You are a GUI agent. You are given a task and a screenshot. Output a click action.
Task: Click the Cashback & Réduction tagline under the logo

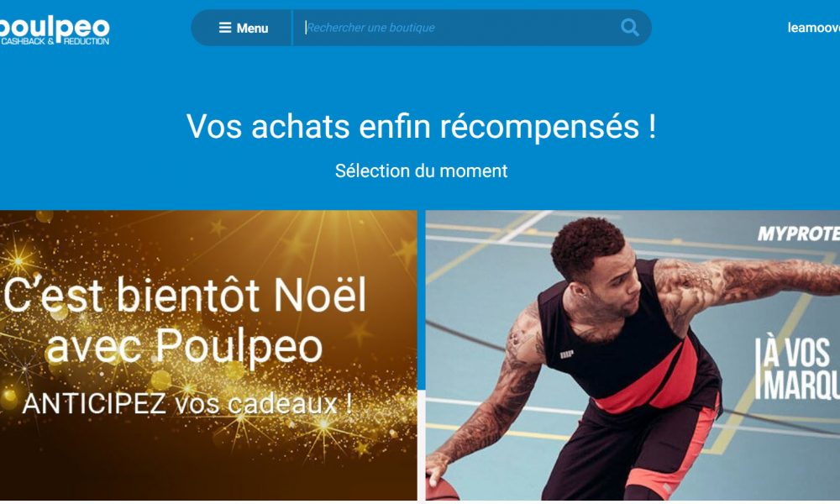point(54,41)
